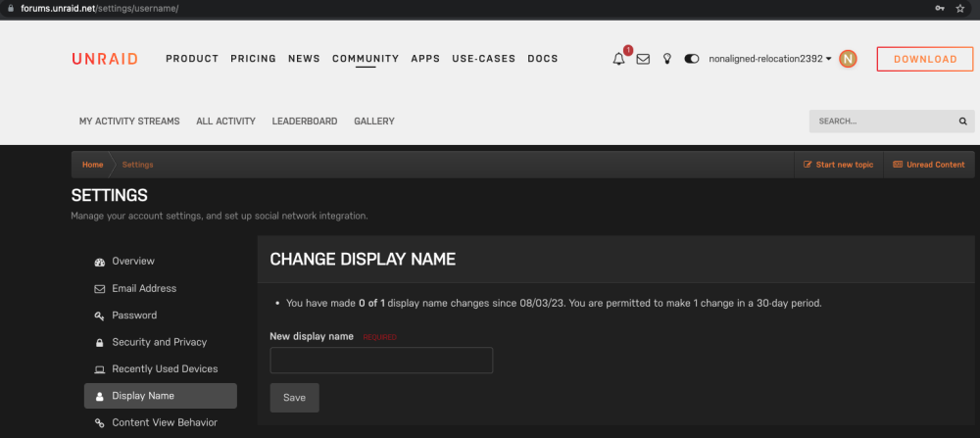Click the browser address bar URL
Image resolution: width=980 pixels, height=438 pixels.
(99, 9)
